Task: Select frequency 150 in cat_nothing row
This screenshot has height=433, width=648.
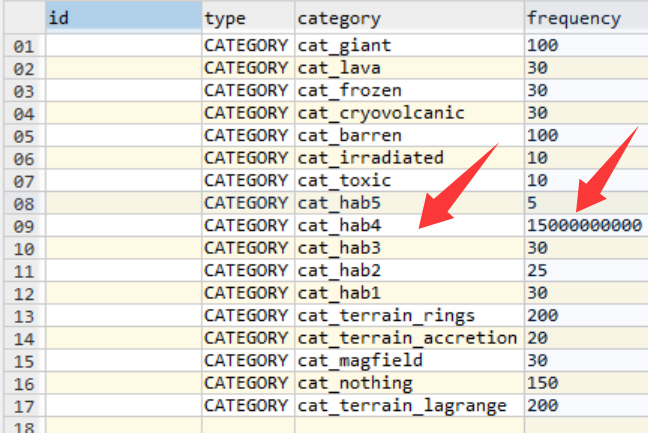Action: pyautogui.click(x=586, y=383)
